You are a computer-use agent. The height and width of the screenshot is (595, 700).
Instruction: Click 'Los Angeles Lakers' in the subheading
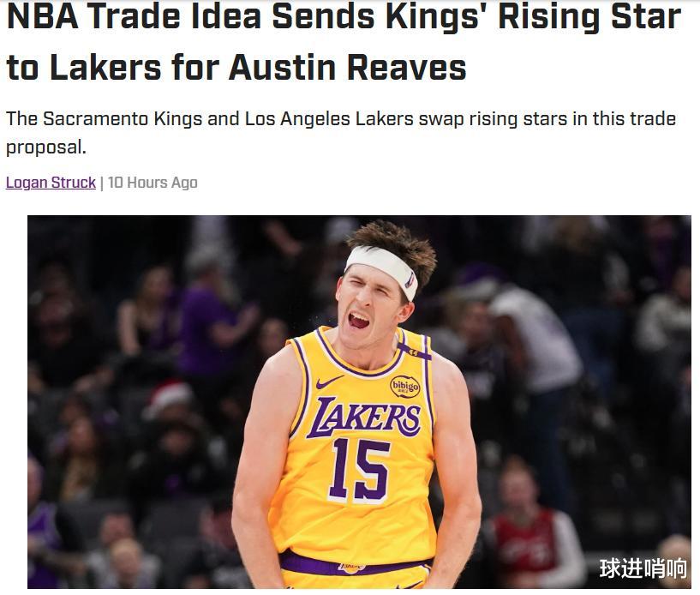tap(329, 119)
